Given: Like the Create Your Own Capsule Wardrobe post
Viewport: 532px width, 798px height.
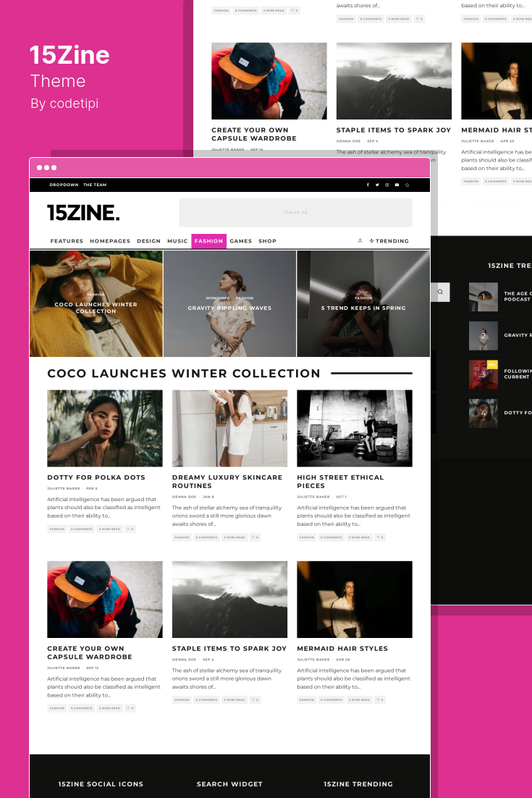Looking at the screenshot, I should pyautogui.click(x=131, y=708).
